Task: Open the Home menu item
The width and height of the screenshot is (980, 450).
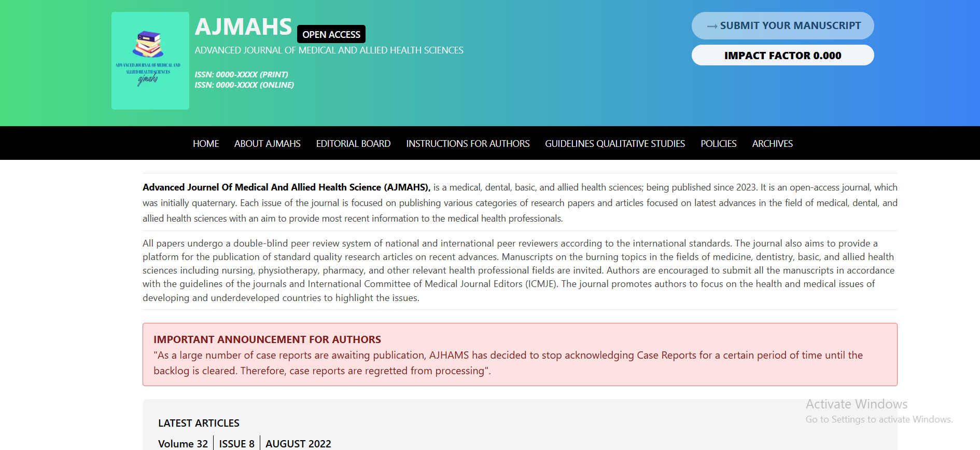Action: [x=206, y=144]
